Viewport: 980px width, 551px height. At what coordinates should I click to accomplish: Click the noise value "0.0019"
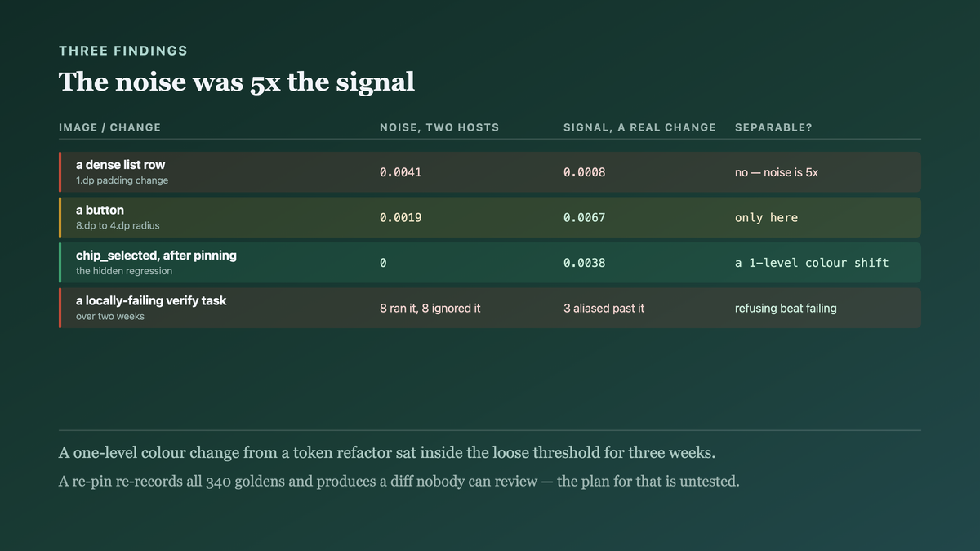click(401, 218)
